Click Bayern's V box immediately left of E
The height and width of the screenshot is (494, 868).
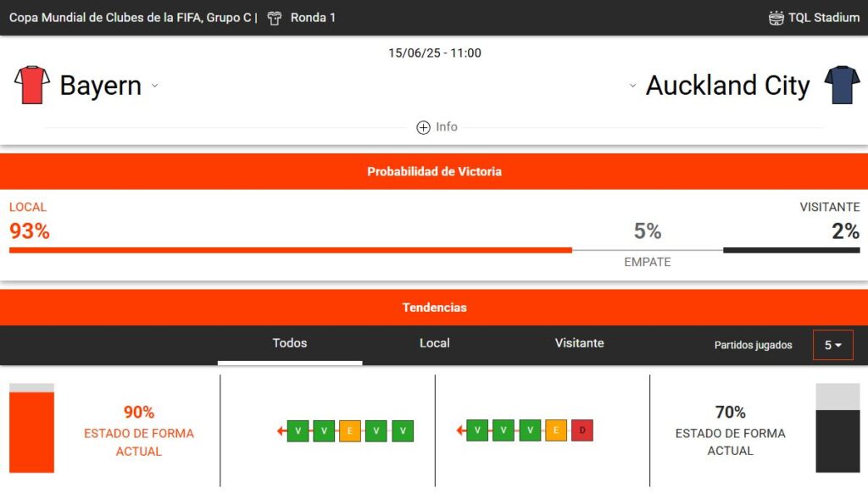[324, 430]
